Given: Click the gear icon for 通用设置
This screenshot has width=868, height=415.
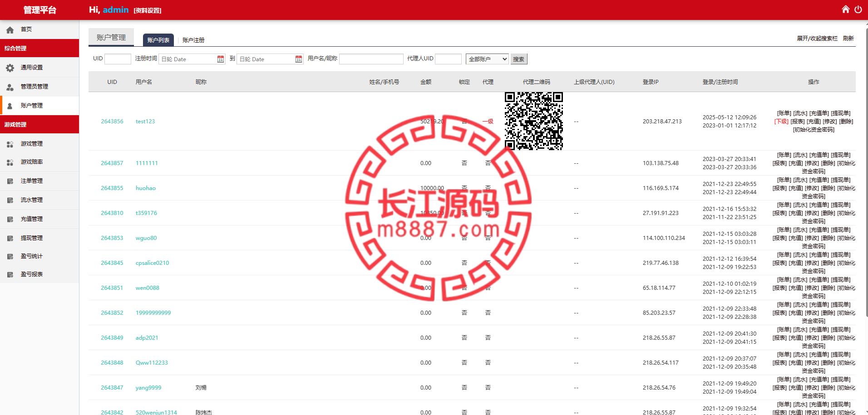Looking at the screenshot, I should (x=10, y=68).
